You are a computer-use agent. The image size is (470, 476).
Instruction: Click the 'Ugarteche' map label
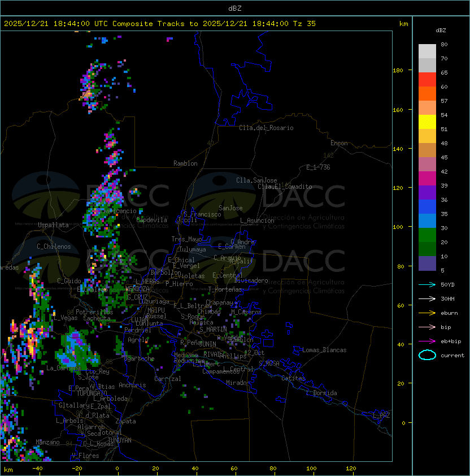[x=140, y=359]
